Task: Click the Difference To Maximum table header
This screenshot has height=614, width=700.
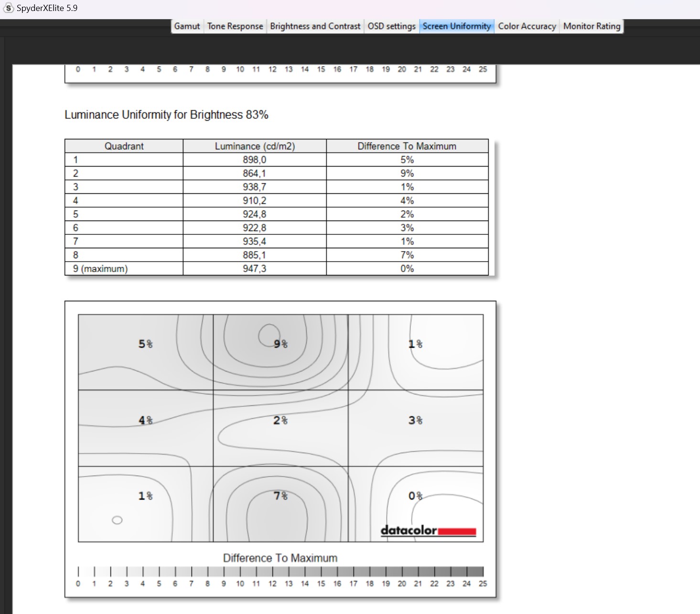Action: [407, 146]
